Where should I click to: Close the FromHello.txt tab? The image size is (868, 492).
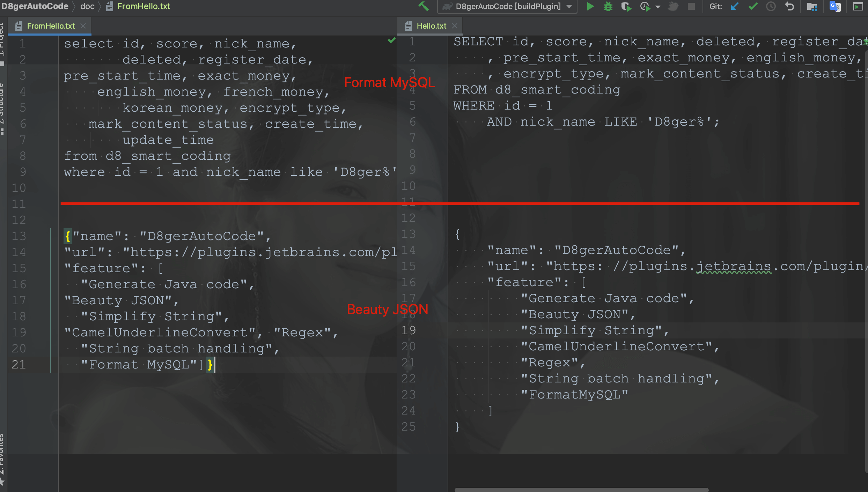pyautogui.click(x=83, y=26)
